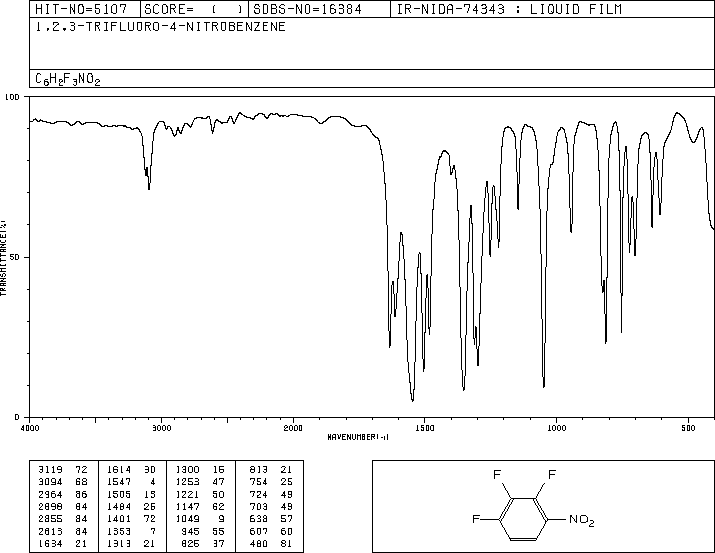Select the molecular formula C6H2F3NO2
Screen dimensions: 715x553
click(x=68, y=79)
